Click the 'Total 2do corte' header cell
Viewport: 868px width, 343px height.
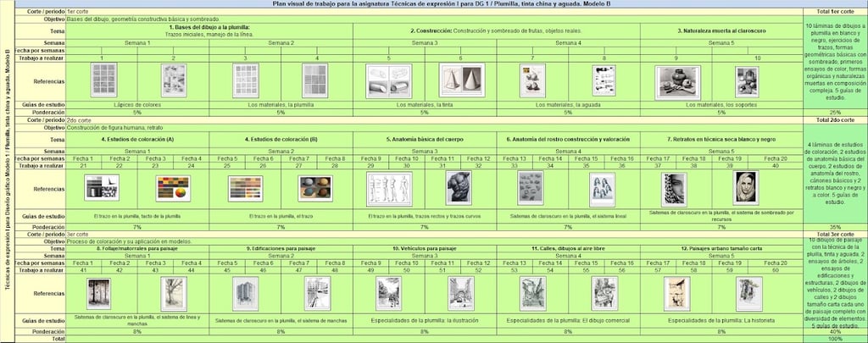pyautogui.click(x=835, y=119)
